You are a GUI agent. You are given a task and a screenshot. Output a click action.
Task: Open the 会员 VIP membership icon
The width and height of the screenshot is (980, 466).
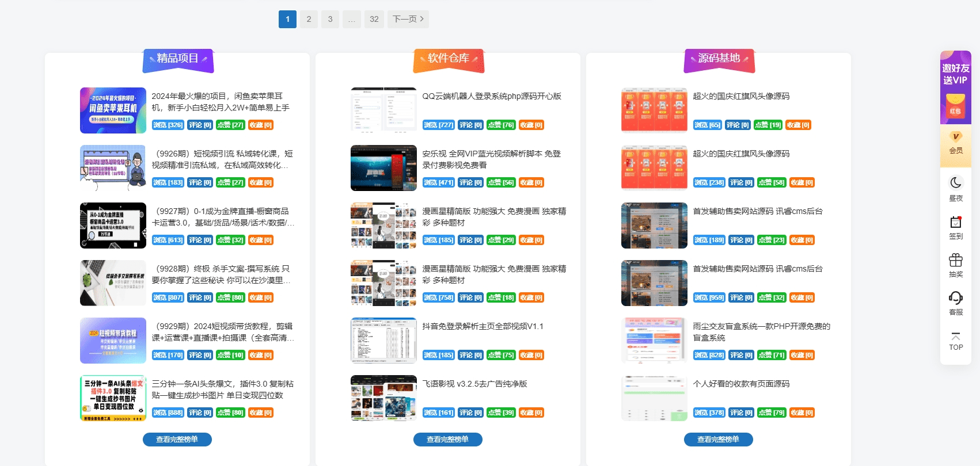tap(955, 137)
